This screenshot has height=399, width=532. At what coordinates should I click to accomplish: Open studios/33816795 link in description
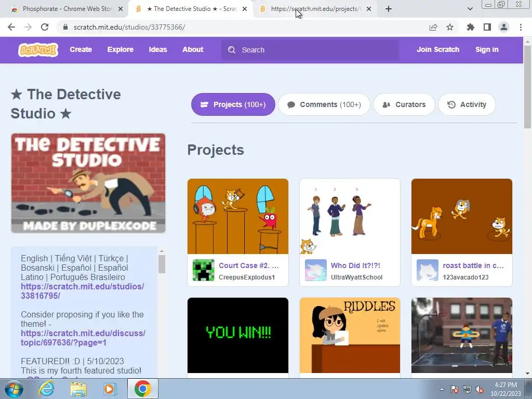[x=83, y=291]
